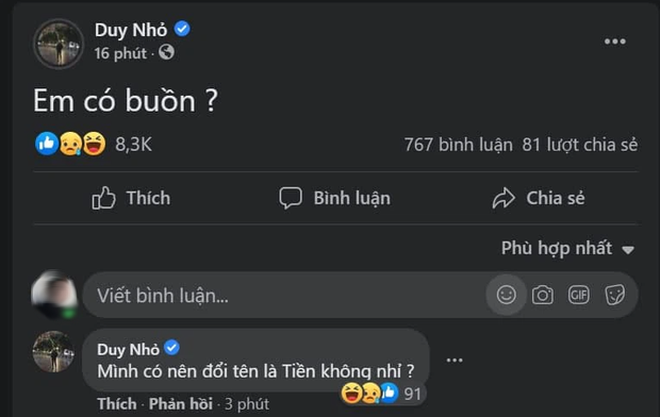Image resolution: width=660 pixels, height=417 pixels.
Task: Open the 81 lượt chia sẻ link
Action: click(580, 145)
